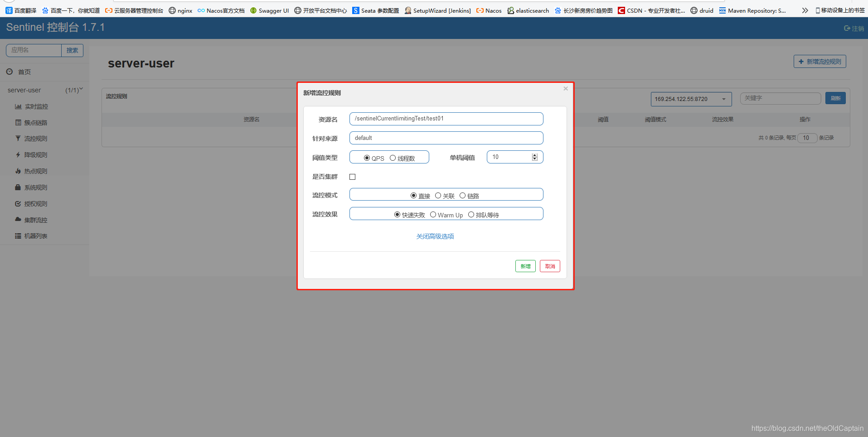This screenshot has width=868, height=437.
Task: Click the check-square icon for 授权规则
Action: click(18, 204)
